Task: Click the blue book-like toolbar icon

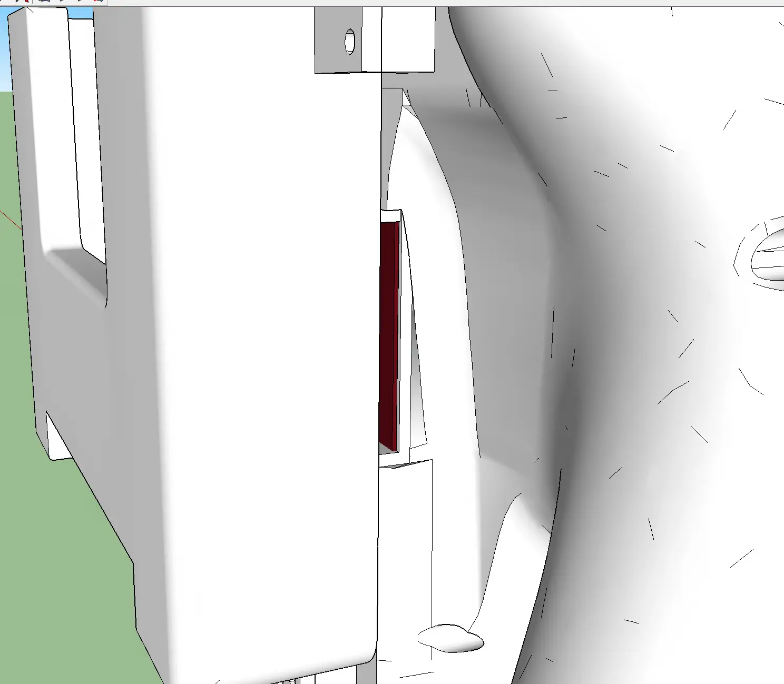Action: [x=45, y=2]
